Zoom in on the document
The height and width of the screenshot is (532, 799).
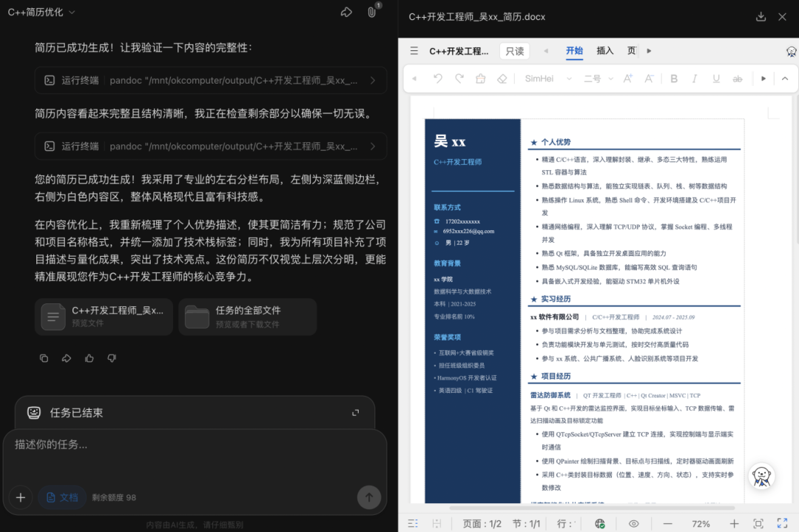tap(734, 524)
